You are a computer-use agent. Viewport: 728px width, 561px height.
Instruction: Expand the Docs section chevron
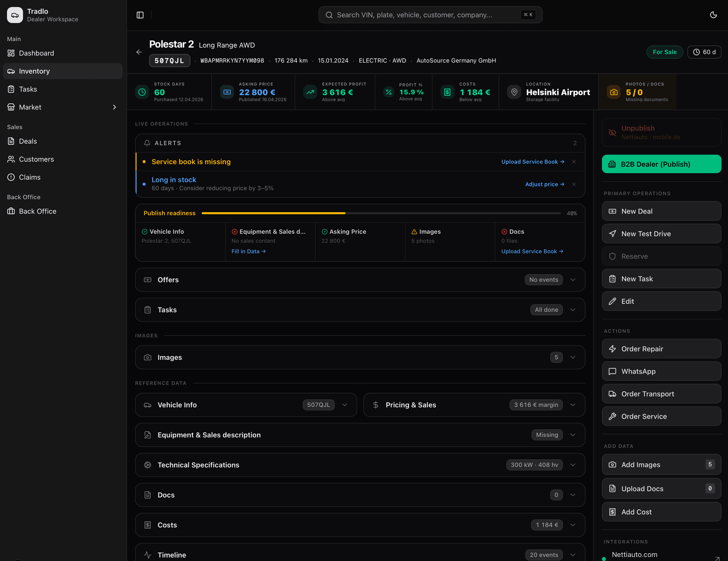pos(573,495)
